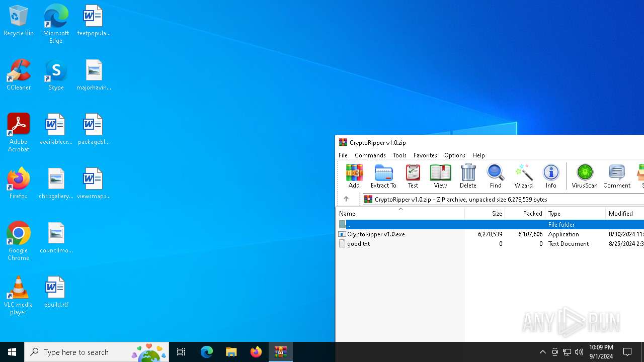644x362 pixels.
Task: Open the Favorites menu
Action: [x=425, y=155]
